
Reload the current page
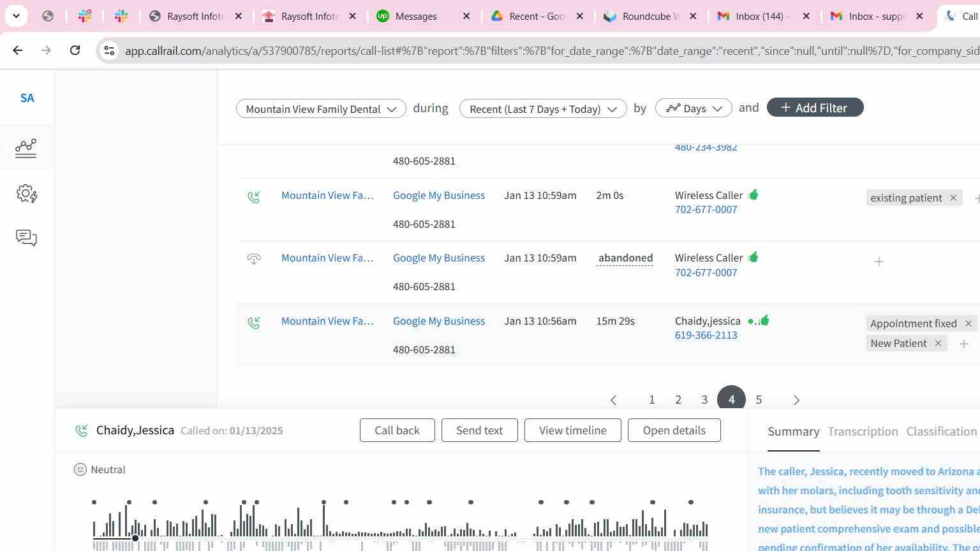(75, 50)
